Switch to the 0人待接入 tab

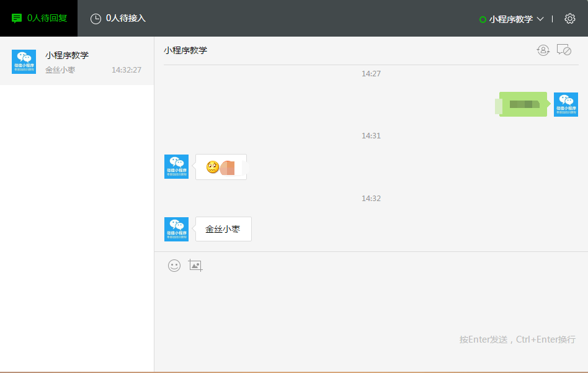118,18
